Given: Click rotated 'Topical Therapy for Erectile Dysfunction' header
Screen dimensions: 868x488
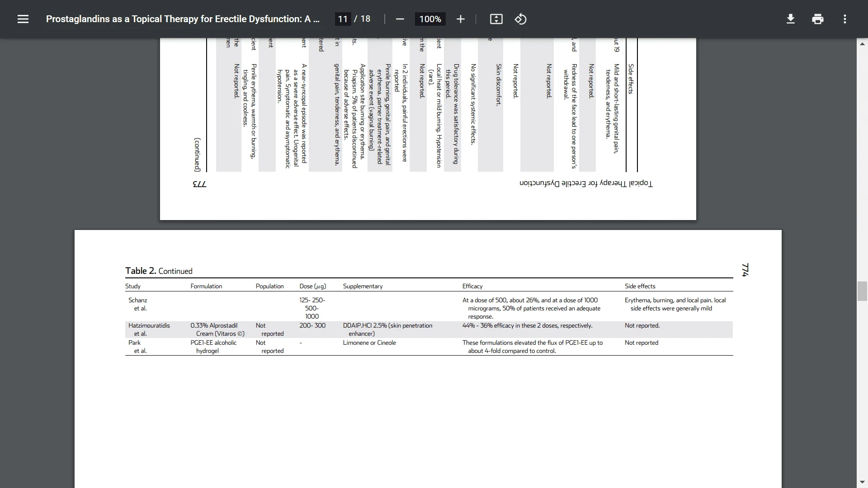Looking at the screenshot, I should [586, 183].
